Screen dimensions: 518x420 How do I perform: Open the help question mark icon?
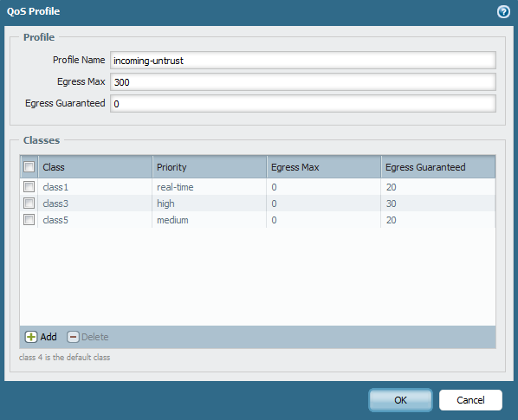[x=503, y=12]
